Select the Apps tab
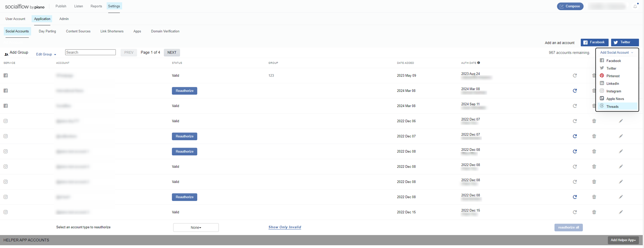Screen dimensions: 644x248 point(137,31)
